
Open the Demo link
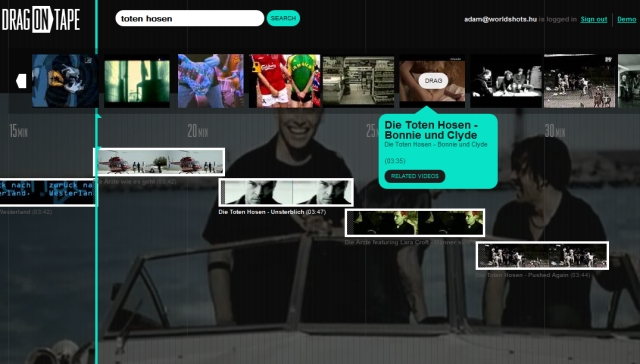pos(627,19)
